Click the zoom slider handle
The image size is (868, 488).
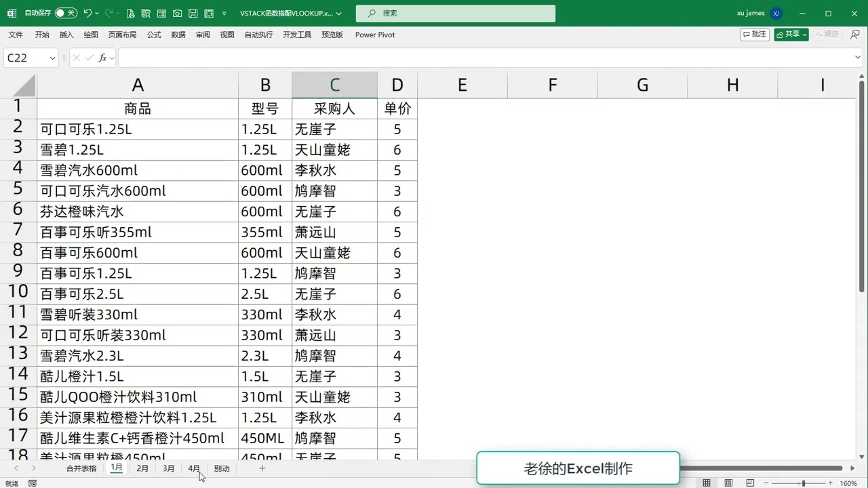click(x=804, y=483)
